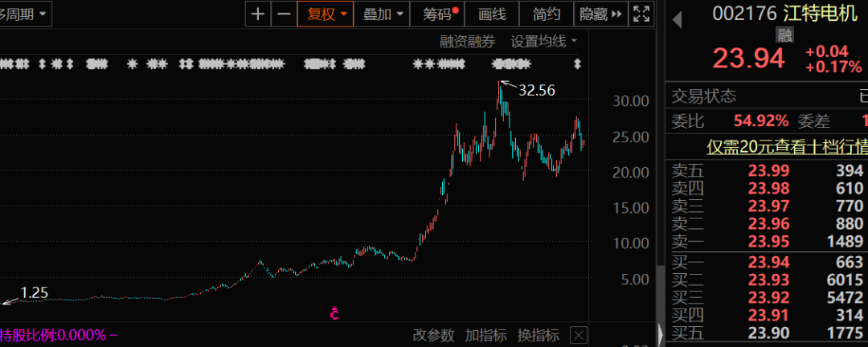This screenshot has width=868, height=347.
Task: Click the plus zoom-in chart icon
Action: click(257, 14)
